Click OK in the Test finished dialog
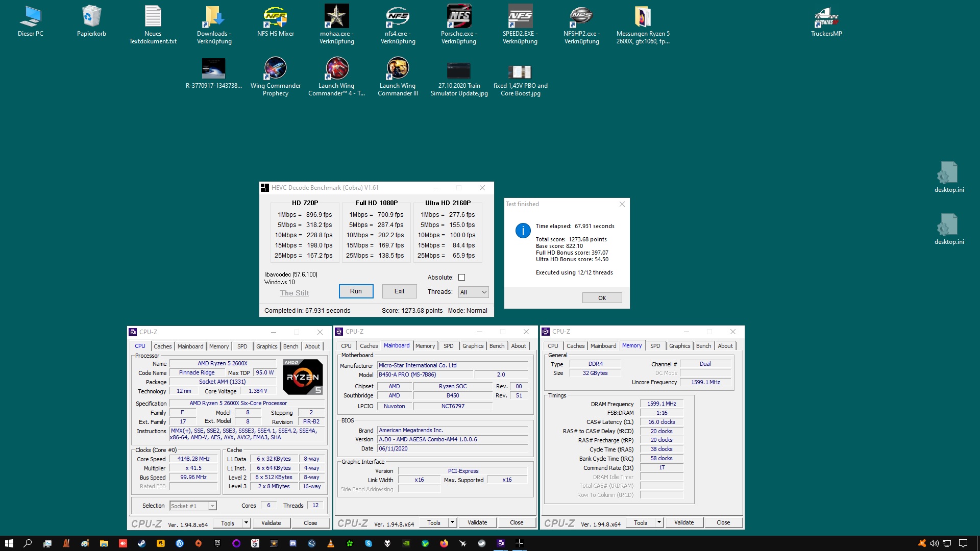Viewport: 980px width, 551px height. 602,298
